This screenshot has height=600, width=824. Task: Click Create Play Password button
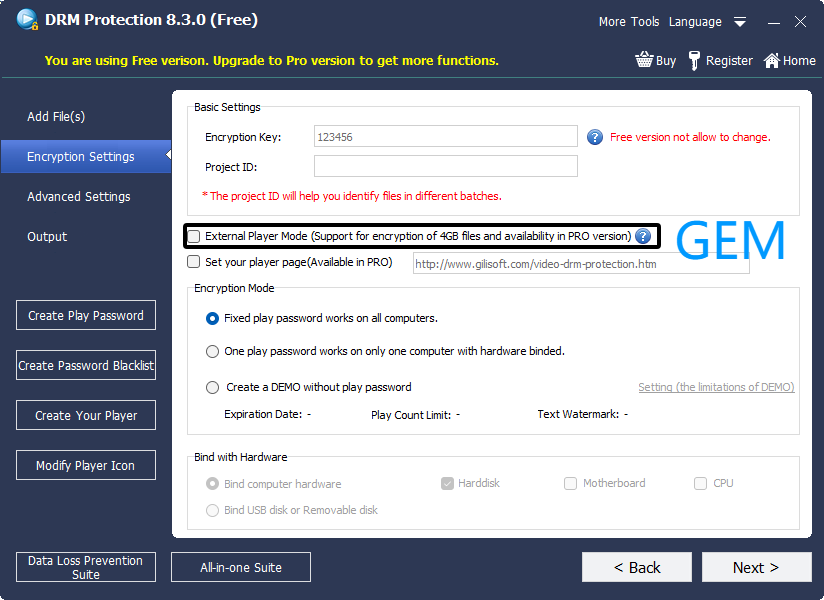[x=86, y=315]
